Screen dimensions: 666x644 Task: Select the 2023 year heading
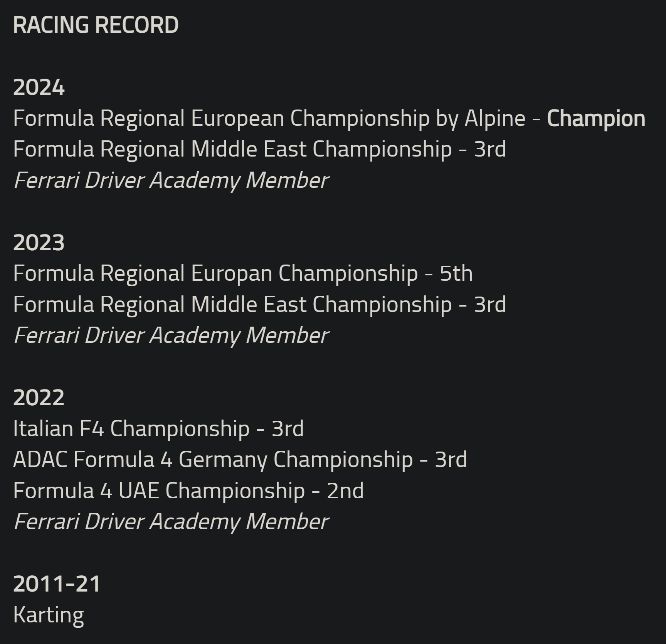(39, 243)
